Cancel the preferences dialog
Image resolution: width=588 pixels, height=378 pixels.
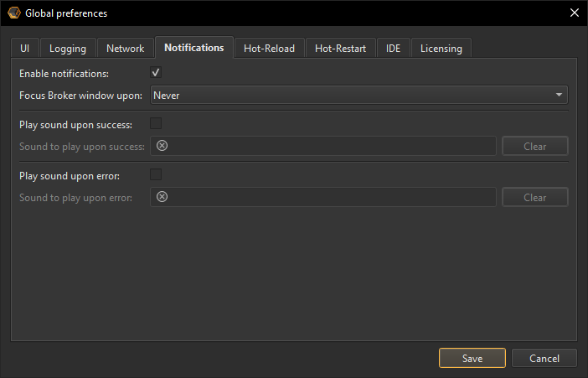[544, 358]
